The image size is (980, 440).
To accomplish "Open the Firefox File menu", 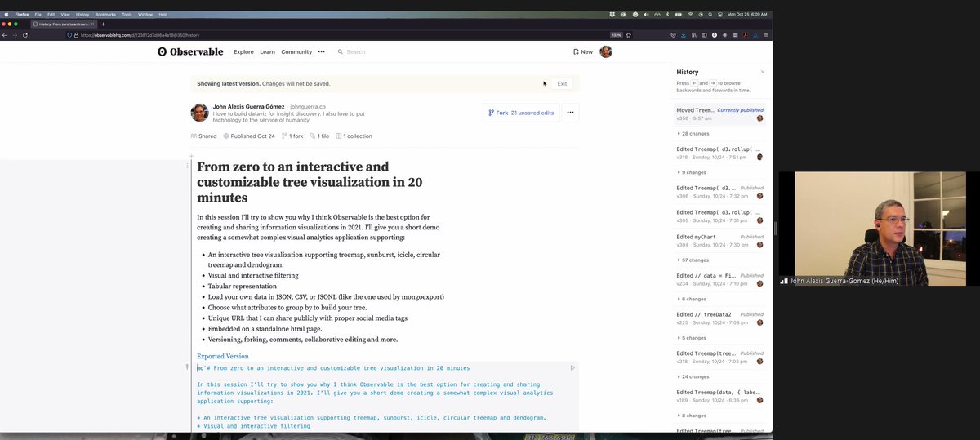I will coord(38,14).
